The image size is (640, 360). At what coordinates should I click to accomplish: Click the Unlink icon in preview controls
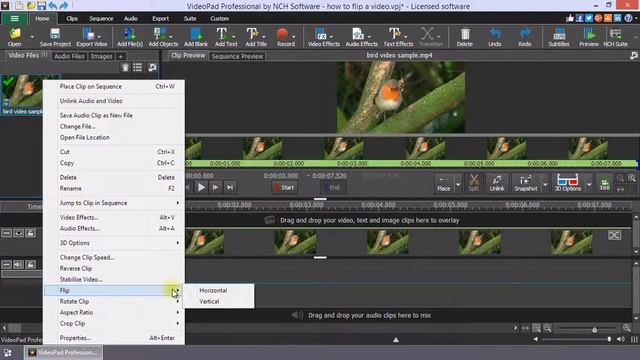click(497, 183)
